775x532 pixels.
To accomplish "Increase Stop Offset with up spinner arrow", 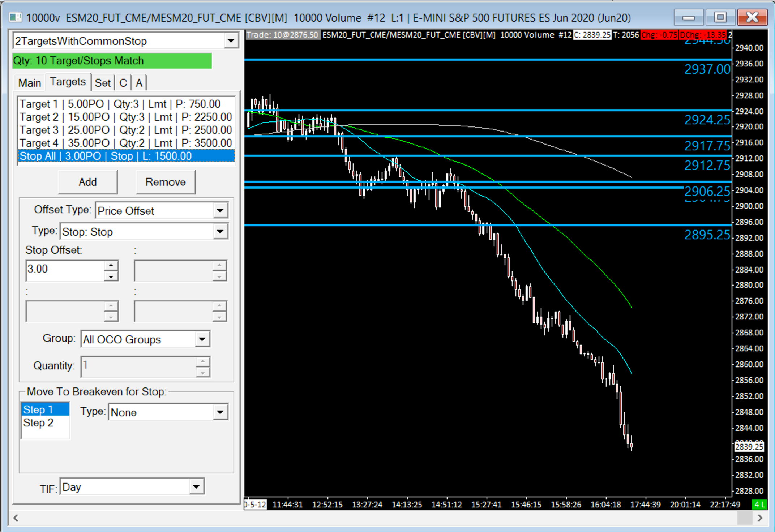I will point(111,266).
